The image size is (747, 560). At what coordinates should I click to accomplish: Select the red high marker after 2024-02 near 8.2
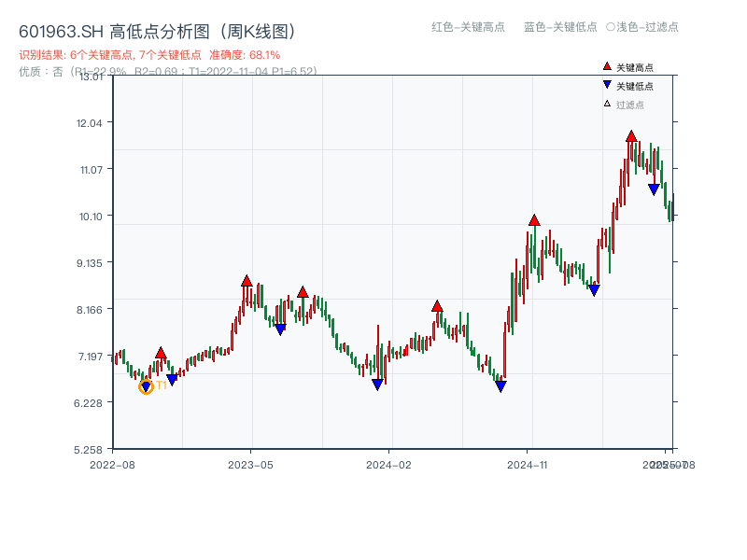[437, 306]
